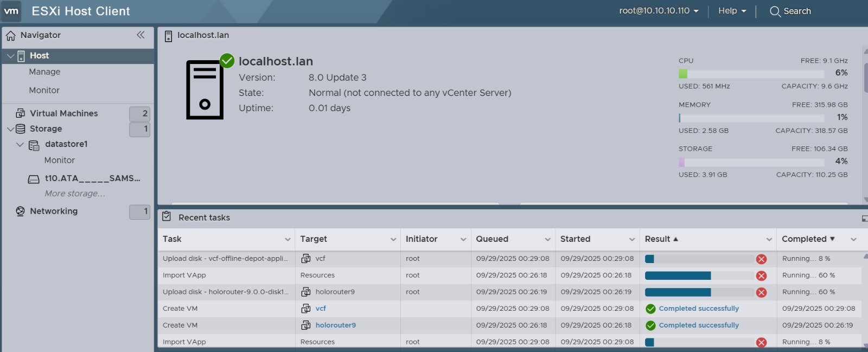Minimize the Recent tasks panel icon
This screenshot has width=868, height=352.
click(864, 219)
